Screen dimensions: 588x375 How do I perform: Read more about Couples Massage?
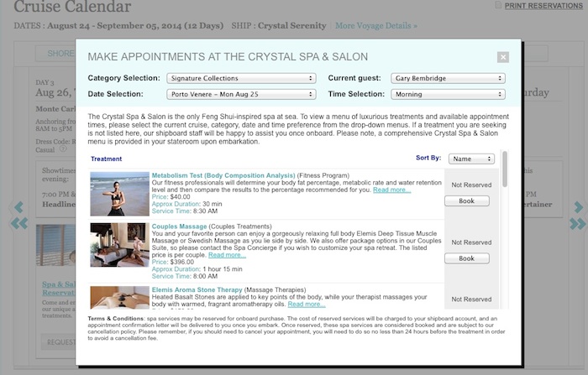click(228, 255)
